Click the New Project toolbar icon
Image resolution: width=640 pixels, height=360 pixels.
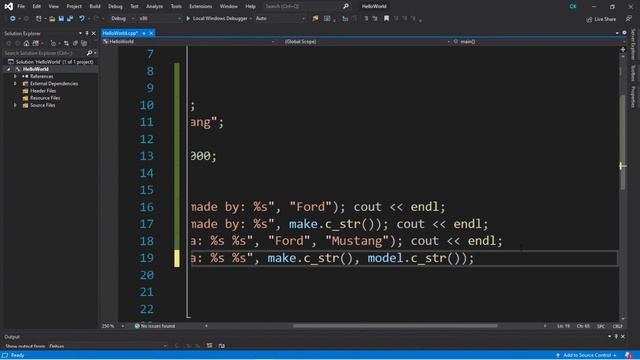(x=39, y=19)
